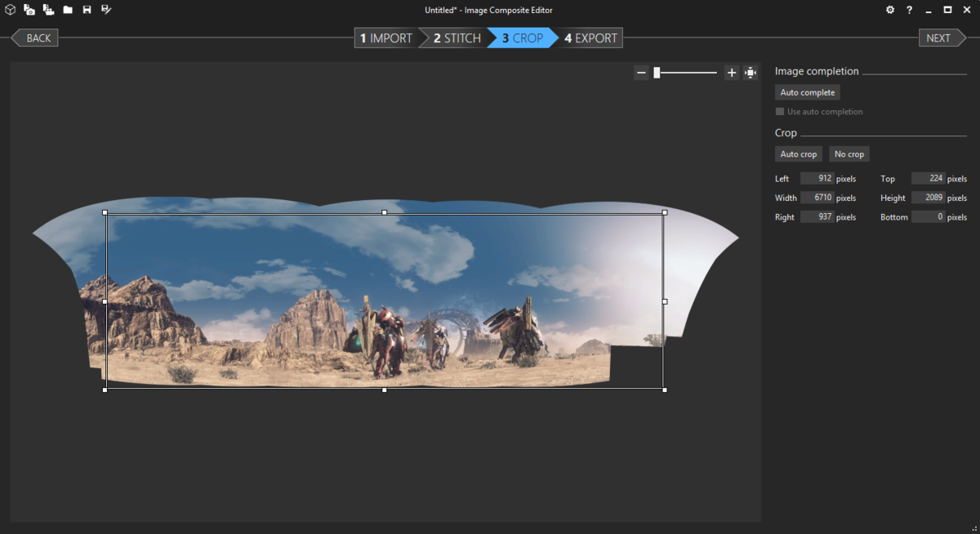980x534 pixels.
Task: Click the Width crop value field
Action: click(x=817, y=198)
